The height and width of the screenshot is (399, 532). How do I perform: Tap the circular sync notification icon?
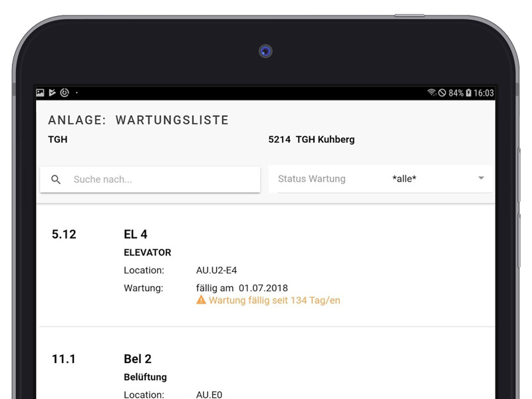(65, 92)
